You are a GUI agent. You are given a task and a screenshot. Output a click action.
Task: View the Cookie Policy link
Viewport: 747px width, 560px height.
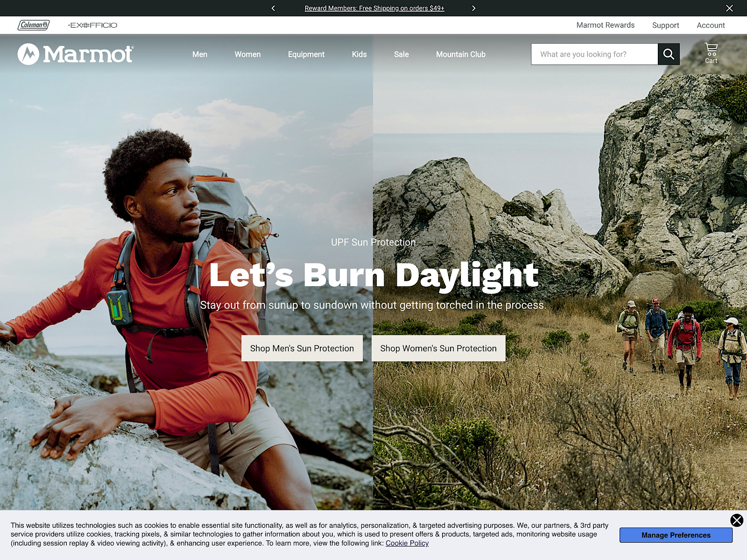407,543
